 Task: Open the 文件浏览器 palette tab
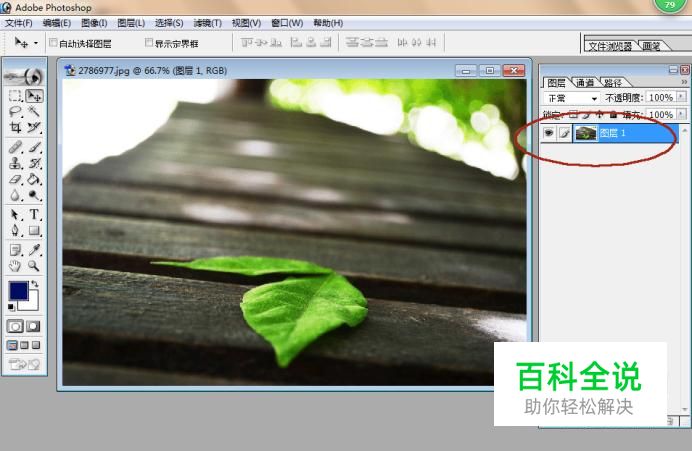610,46
